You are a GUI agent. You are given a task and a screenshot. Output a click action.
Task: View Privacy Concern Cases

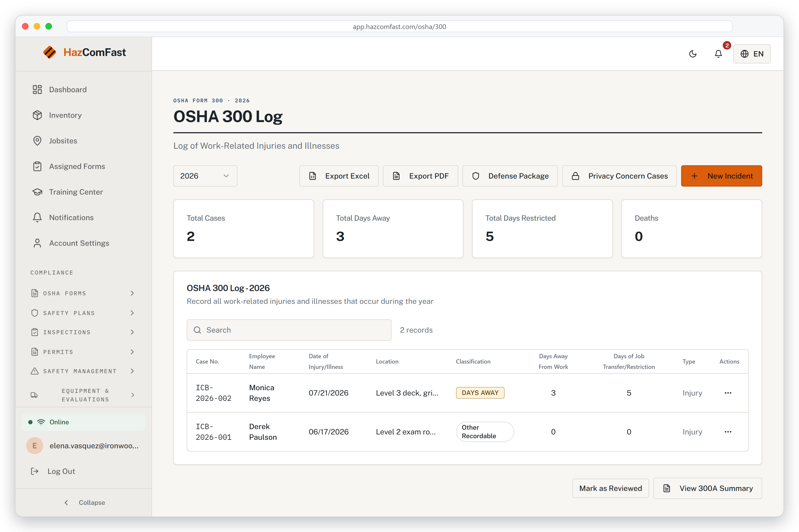coord(620,176)
